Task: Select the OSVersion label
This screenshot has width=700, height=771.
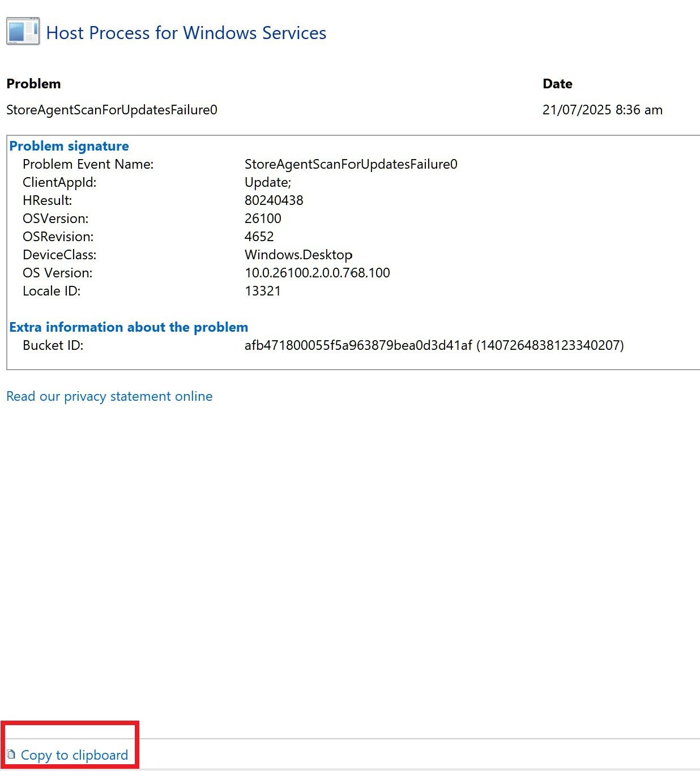Action: (x=56, y=219)
